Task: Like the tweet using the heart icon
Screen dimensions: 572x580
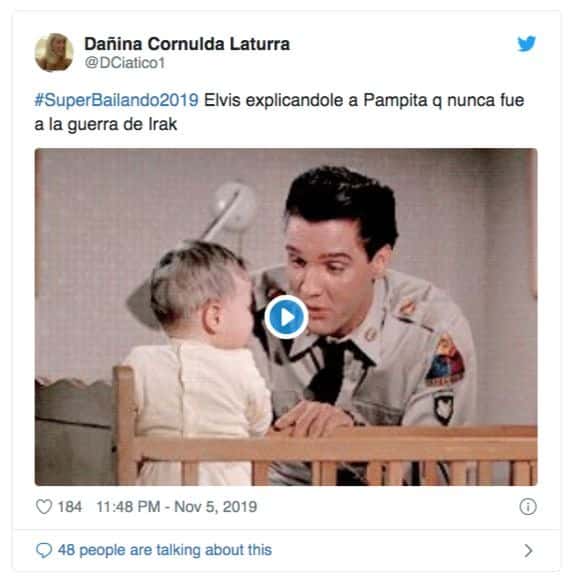Action: [x=44, y=506]
